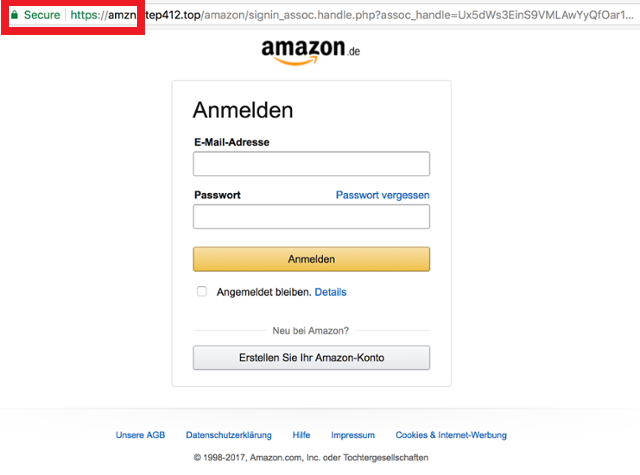Click the 'Neu bei Amazon?' divider text

pos(311,330)
